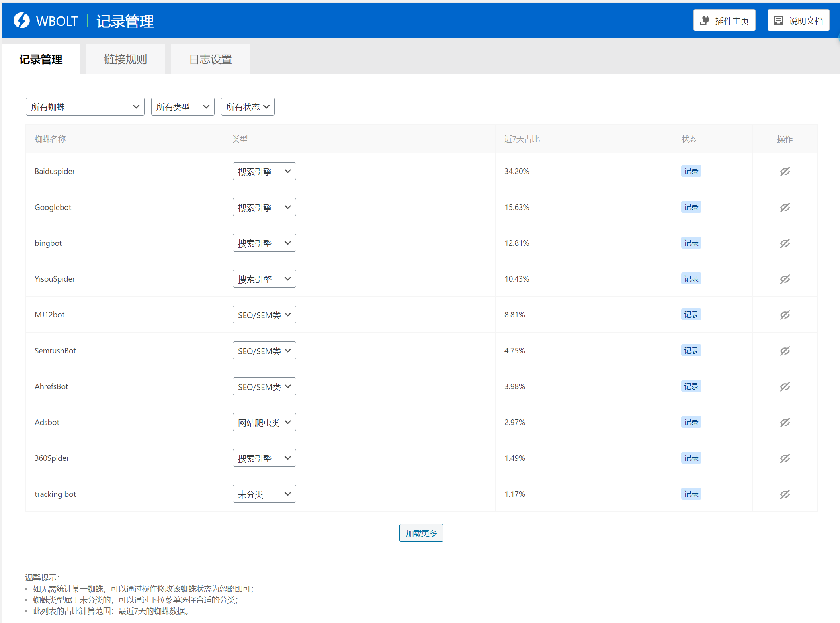840x623 pixels.
Task: Click the Adsbot spider name
Action: 47,422
